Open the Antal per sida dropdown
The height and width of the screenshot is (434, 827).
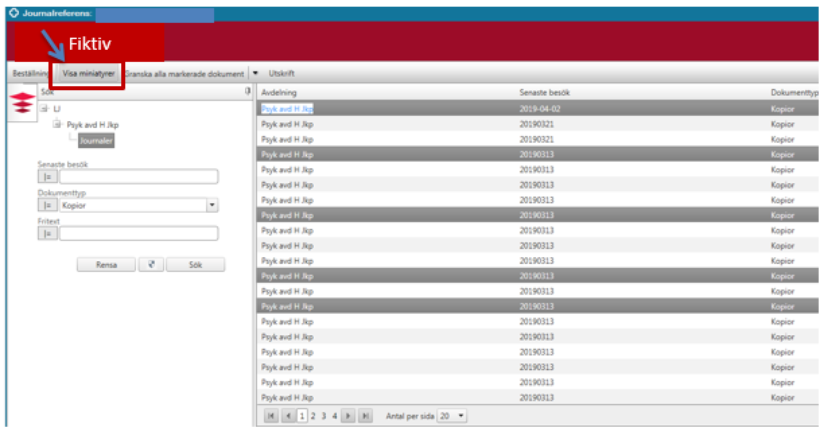461,415
